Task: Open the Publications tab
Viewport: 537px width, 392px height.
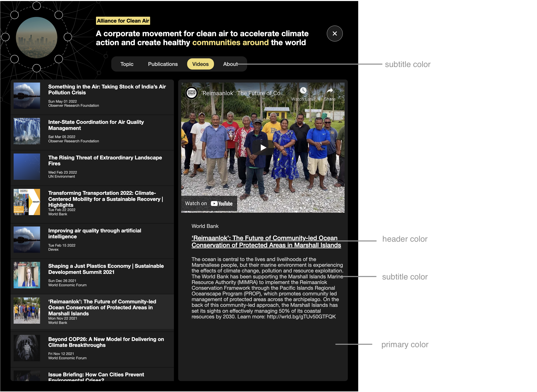Action: 163,64
